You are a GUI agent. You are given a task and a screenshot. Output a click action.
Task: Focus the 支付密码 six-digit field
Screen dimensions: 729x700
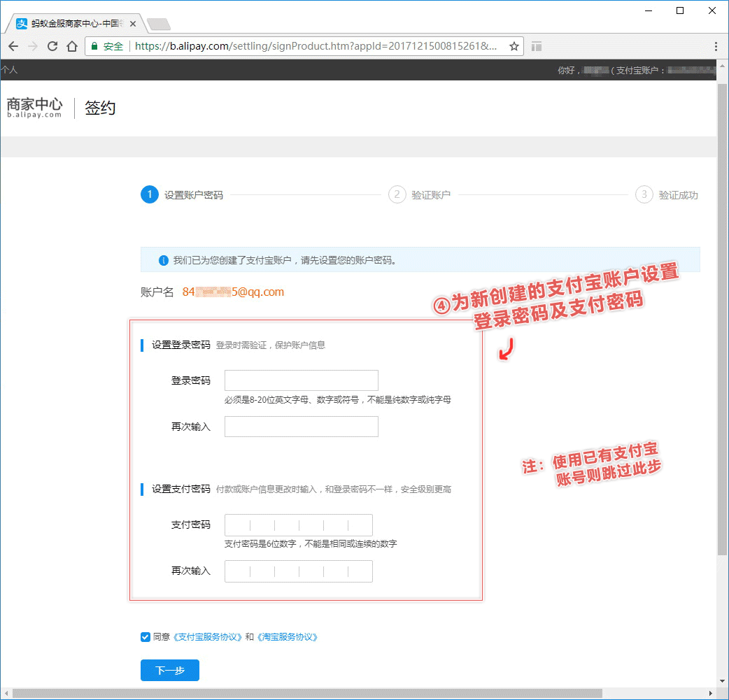point(299,525)
